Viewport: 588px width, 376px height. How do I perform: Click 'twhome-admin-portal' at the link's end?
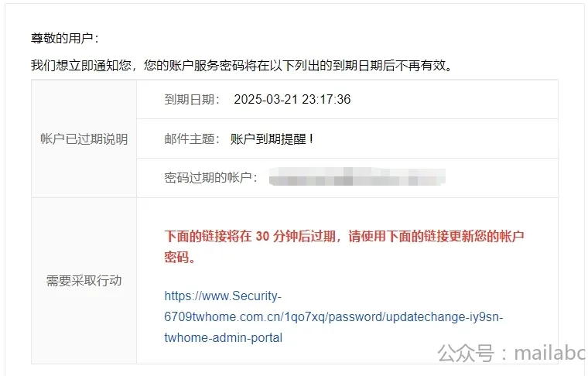[x=223, y=337]
